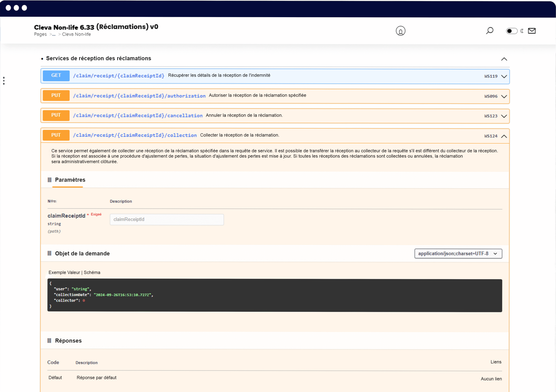Click the bars icon beside Réponses

[49, 341]
